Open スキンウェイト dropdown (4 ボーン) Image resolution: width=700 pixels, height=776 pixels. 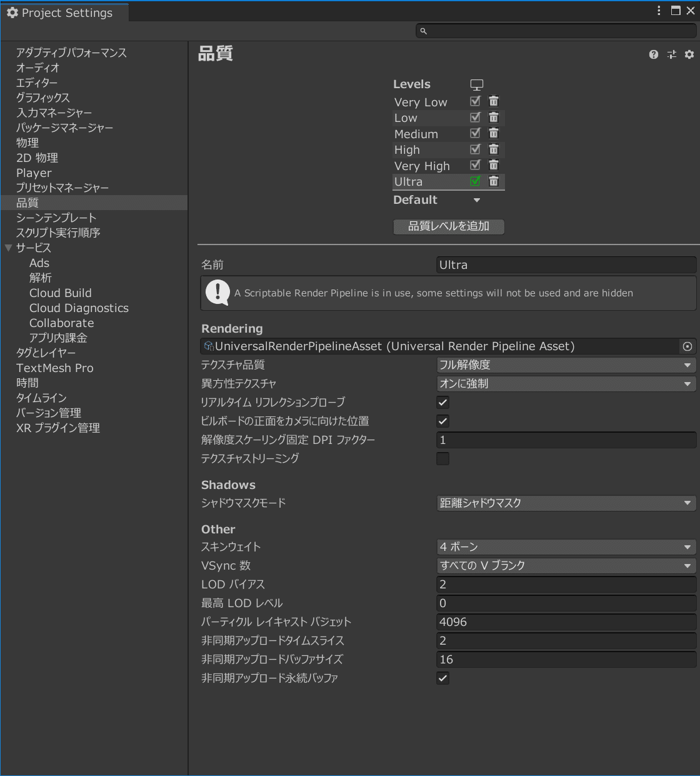(x=566, y=547)
